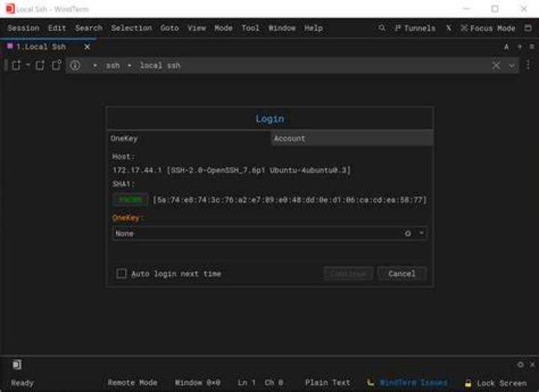Screen dimensions: 539x392
Task: Click the bottom pane toggle icon
Action: tap(16, 364)
